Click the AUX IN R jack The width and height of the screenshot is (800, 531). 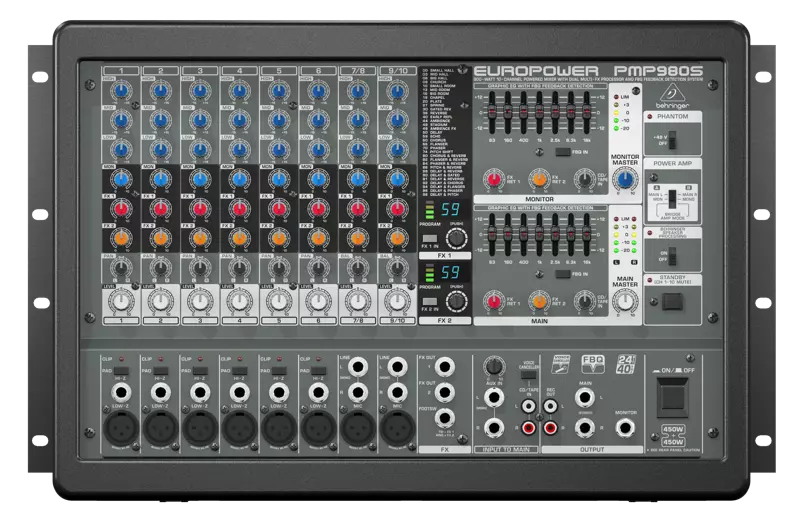493,428
